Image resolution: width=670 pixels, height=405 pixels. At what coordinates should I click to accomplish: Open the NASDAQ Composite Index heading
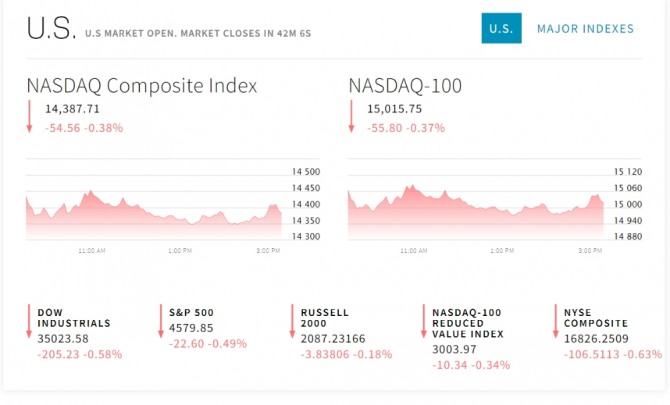pyautogui.click(x=141, y=86)
